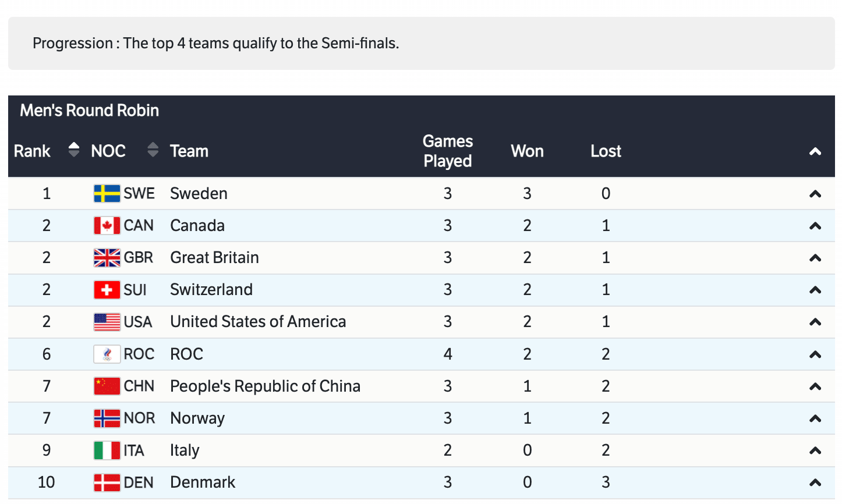The height and width of the screenshot is (504, 842).
Task: Toggle the United States of America row chevron
Action: coord(815,322)
